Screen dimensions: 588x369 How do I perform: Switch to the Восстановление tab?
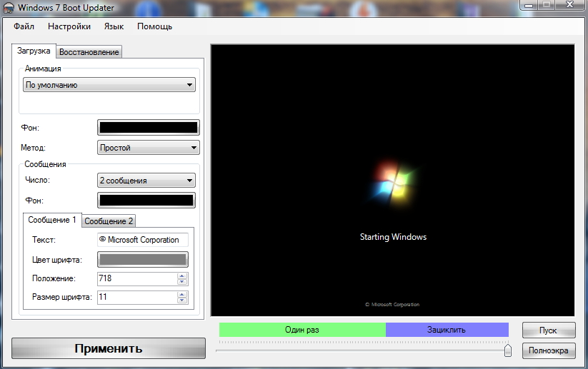89,51
